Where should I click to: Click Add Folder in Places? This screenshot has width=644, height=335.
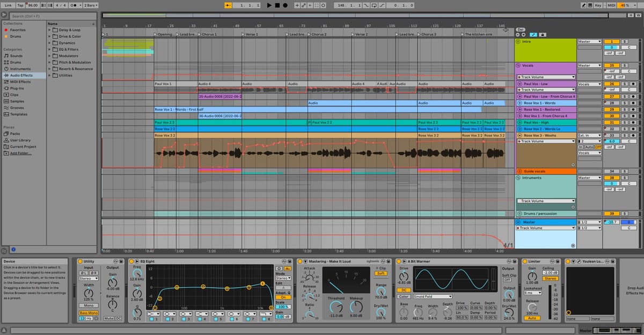[x=18, y=153]
